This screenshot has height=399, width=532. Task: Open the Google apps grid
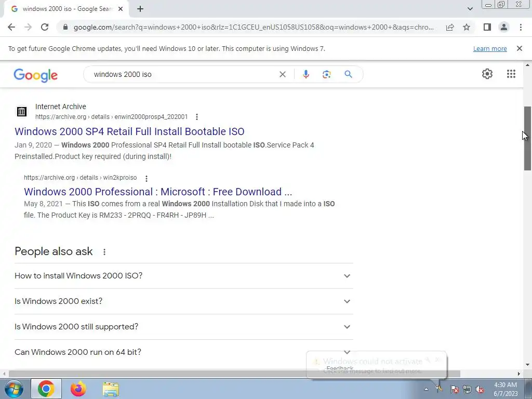coord(511,74)
